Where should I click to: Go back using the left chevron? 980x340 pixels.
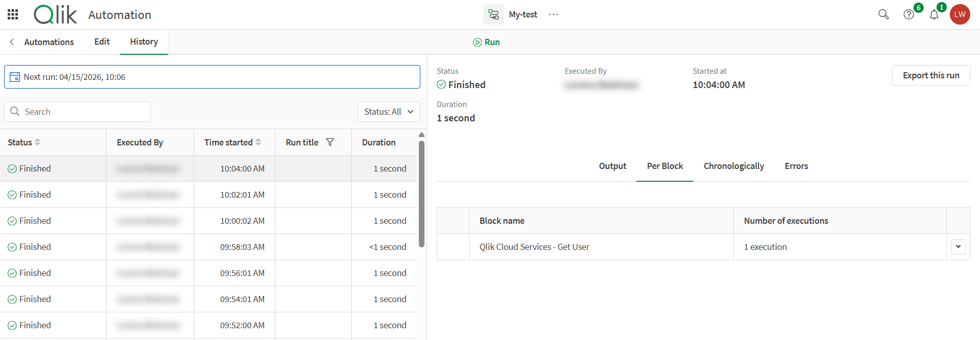click(12, 42)
